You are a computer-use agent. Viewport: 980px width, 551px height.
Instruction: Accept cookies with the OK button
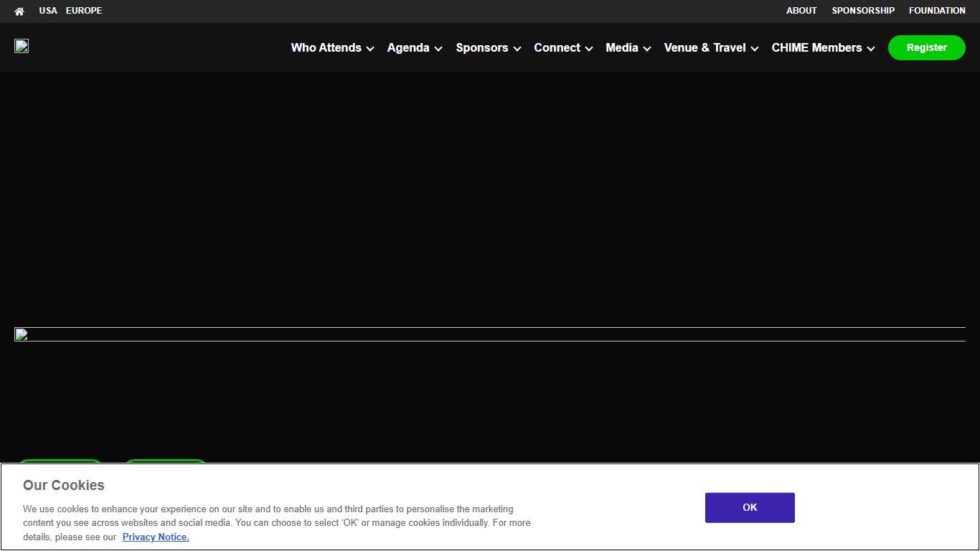(750, 507)
